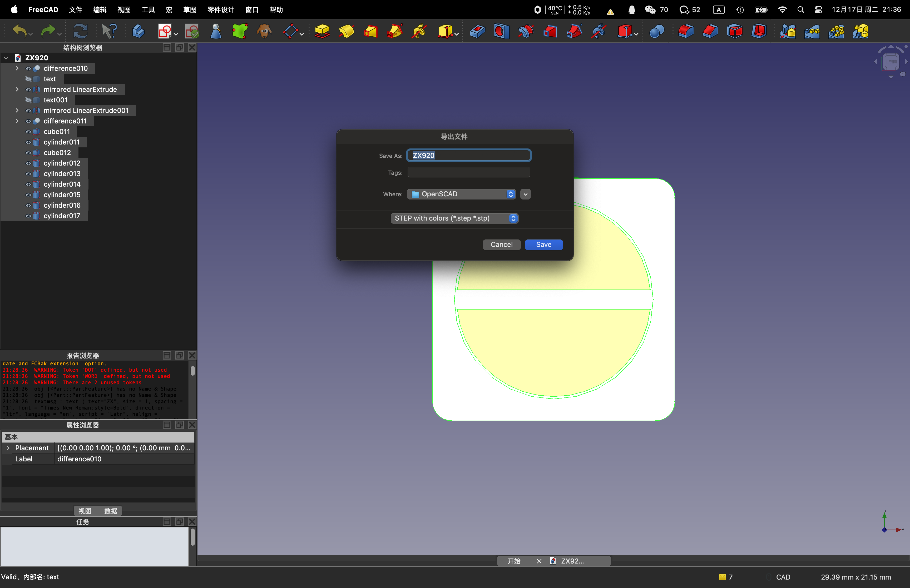
Task: Expand the mirrored LinearExtrude001 node
Action: (17, 110)
